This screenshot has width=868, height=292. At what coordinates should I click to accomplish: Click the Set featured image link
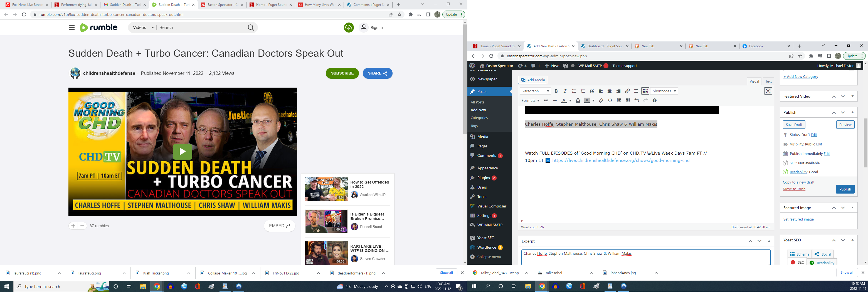[x=798, y=219]
